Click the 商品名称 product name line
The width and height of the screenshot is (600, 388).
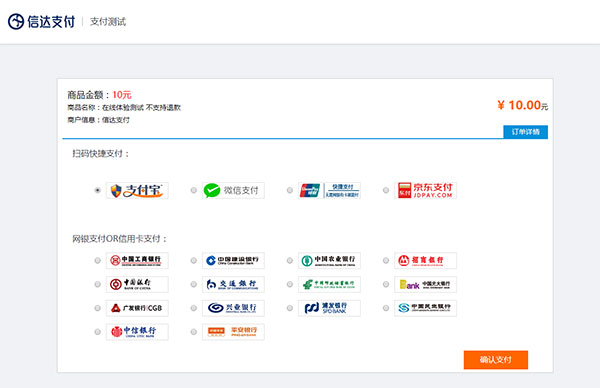pos(124,108)
